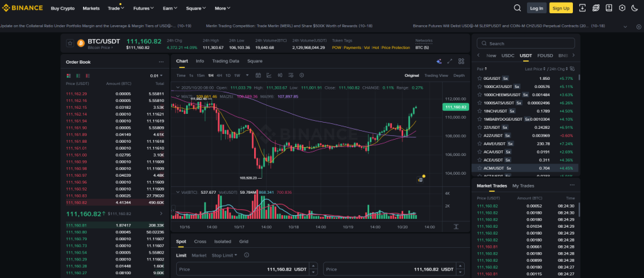
Task: Open the help guide book icon
Action: coord(609,8)
